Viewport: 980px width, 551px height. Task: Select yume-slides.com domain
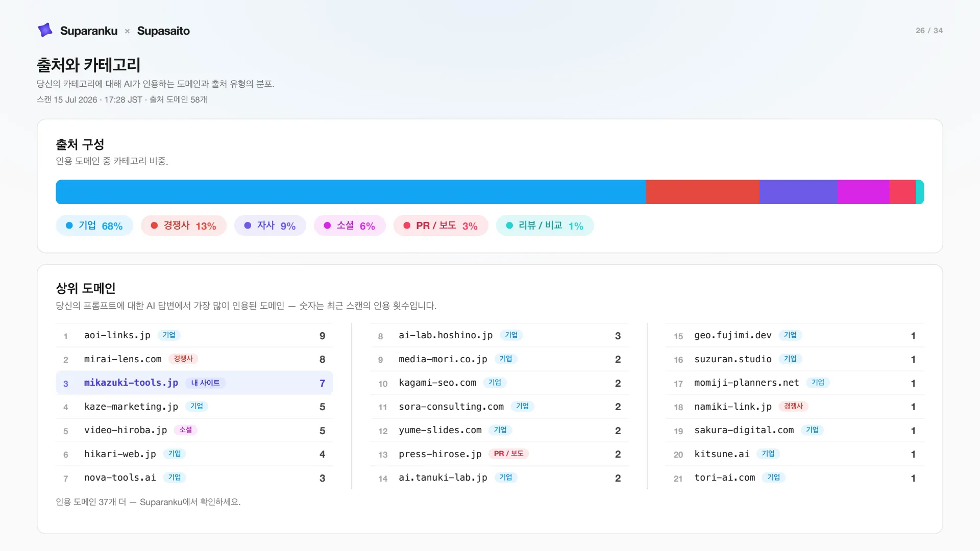point(440,430)
